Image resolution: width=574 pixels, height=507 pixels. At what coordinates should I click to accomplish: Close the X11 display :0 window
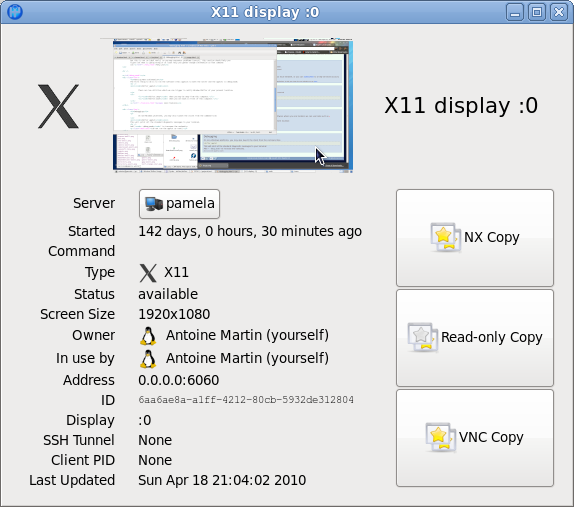coord(559,12)
